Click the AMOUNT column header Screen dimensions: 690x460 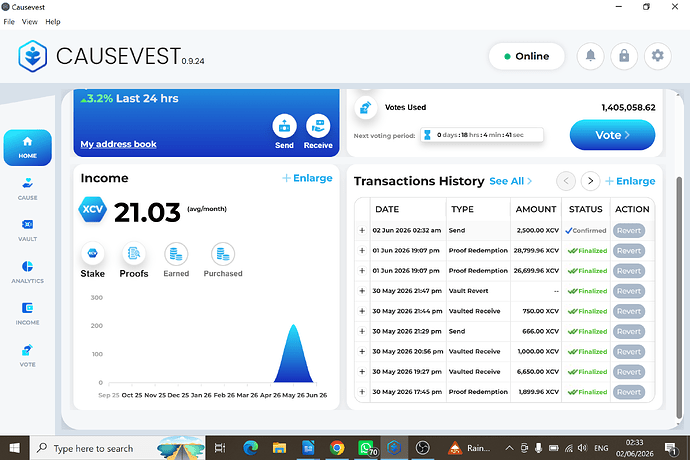click(x=536, y=209)
